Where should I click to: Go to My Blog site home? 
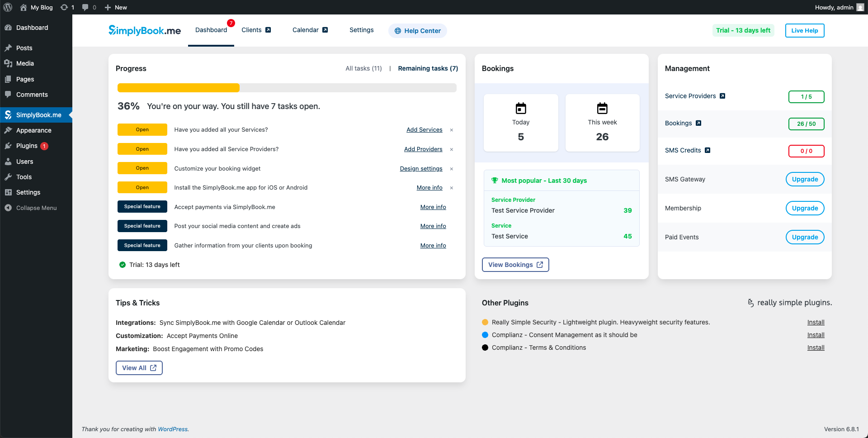(36, 7)
